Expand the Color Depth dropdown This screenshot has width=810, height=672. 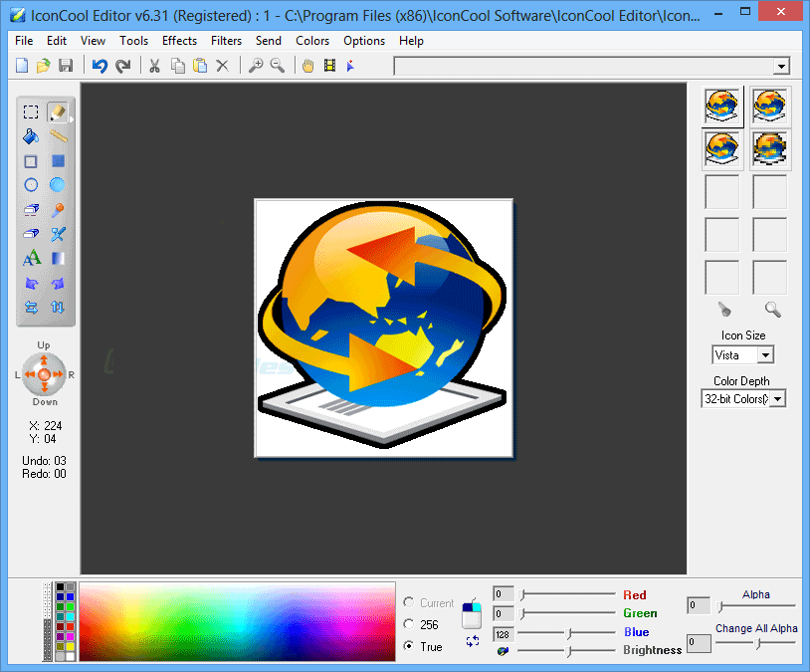(777, 399)
